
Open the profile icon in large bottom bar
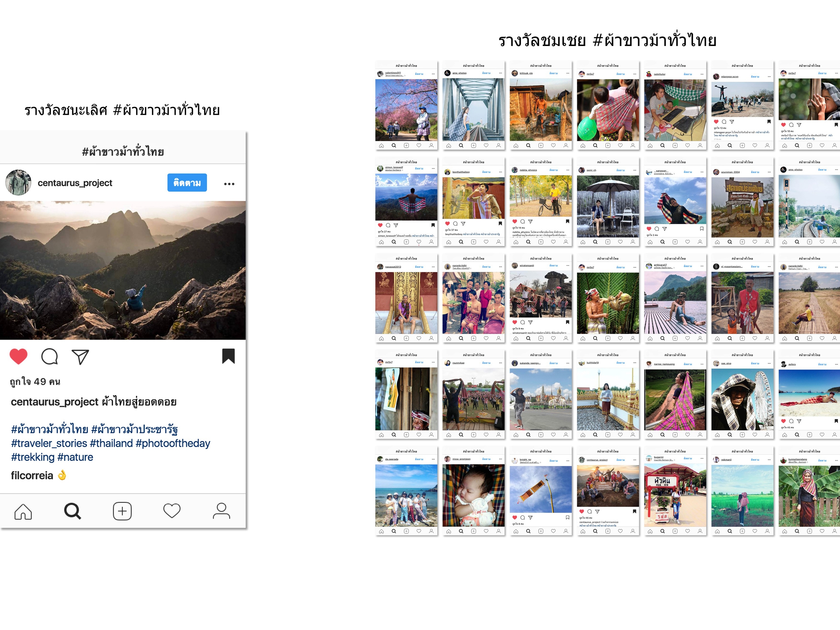coord(221,511)
